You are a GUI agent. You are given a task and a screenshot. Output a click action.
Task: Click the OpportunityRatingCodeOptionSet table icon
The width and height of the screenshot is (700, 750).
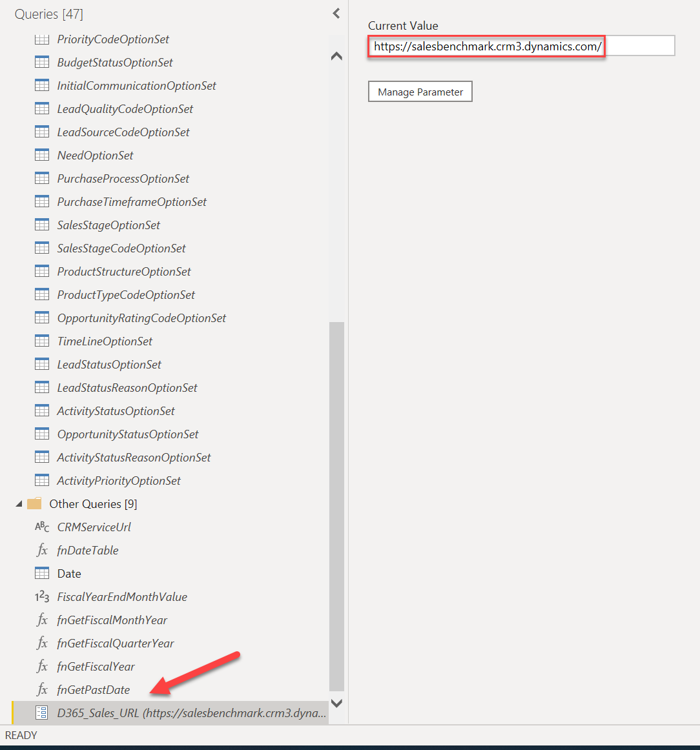[x=41, y=318]
